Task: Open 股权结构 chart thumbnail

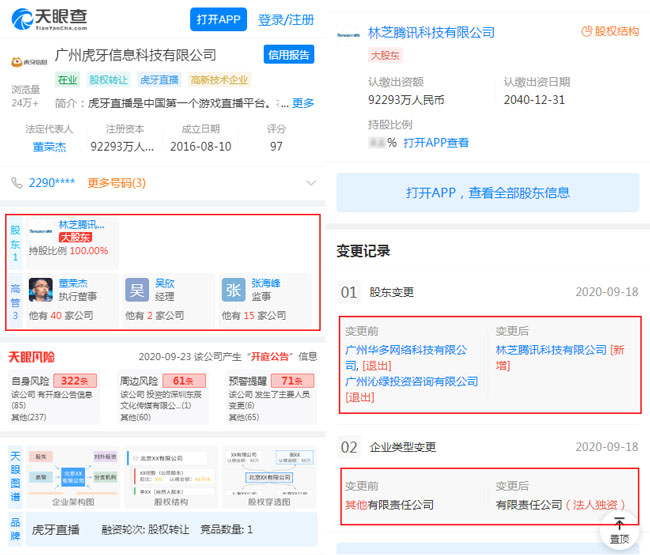Action: (x=171, y=477)
